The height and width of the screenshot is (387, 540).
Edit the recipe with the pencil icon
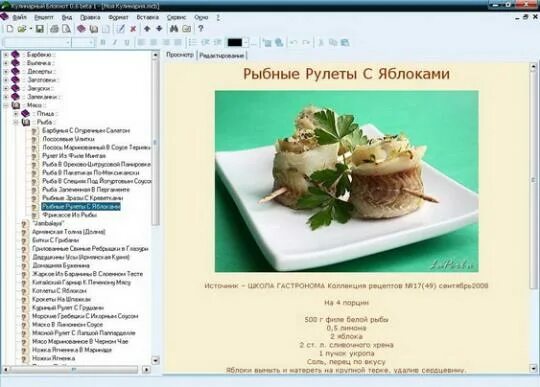[121, 29]
